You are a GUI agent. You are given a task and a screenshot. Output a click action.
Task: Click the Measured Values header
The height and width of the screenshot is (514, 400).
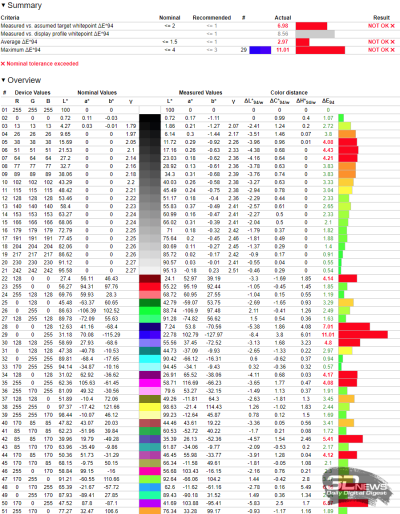pos(200,93)
